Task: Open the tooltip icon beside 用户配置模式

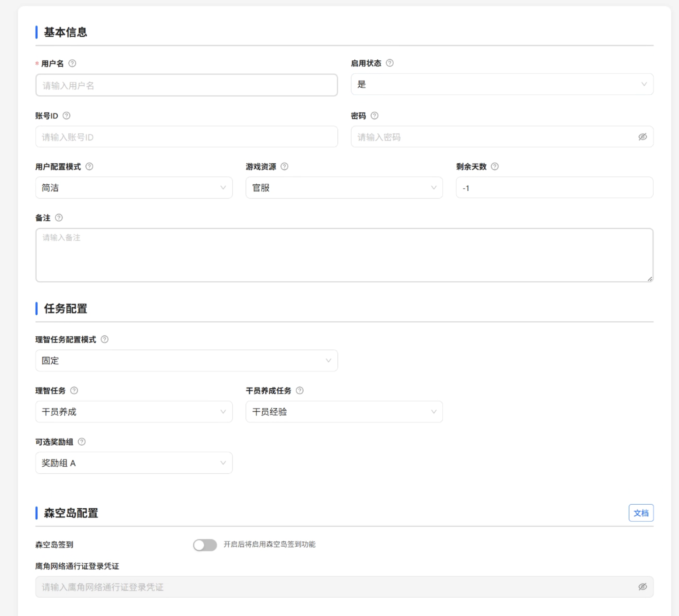Action: 89,167
